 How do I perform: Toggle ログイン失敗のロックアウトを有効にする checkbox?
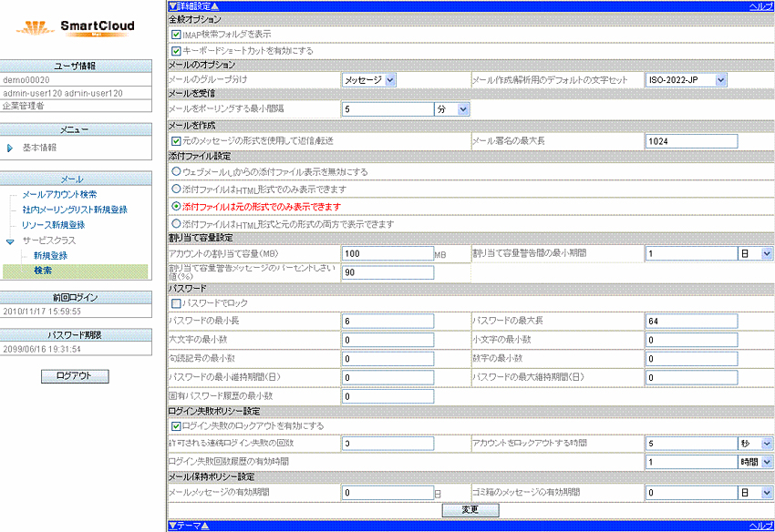click(x=175, y=425)
